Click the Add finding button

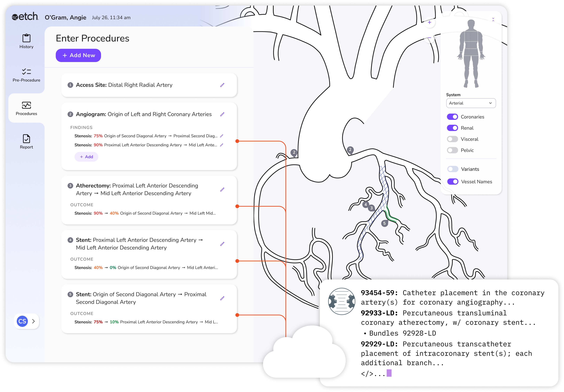86,157
